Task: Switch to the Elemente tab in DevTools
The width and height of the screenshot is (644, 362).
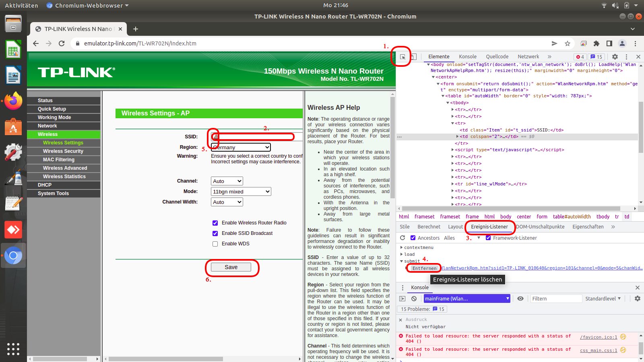Action: pos(439,57)
